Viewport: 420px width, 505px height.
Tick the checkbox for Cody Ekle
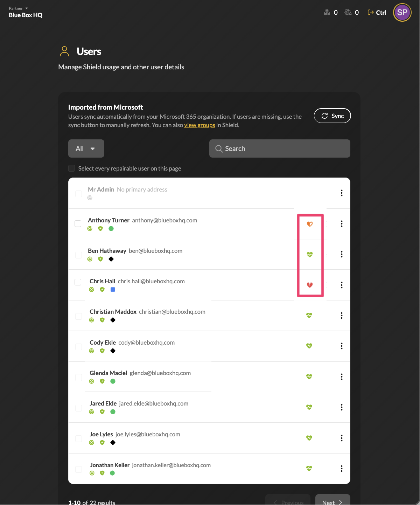coord(79,347)
